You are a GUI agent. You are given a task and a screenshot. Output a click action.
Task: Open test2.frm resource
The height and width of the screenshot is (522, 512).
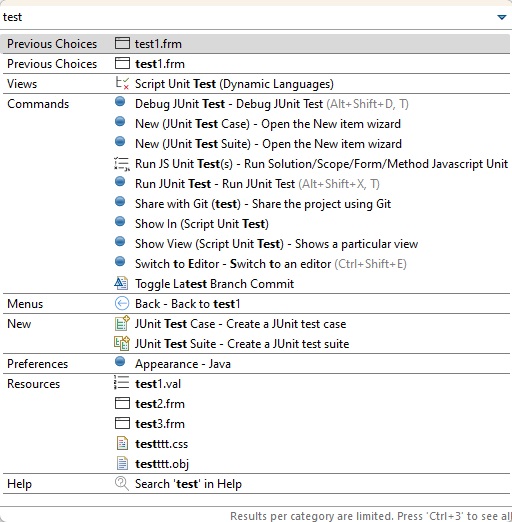(x=160, y=404)
